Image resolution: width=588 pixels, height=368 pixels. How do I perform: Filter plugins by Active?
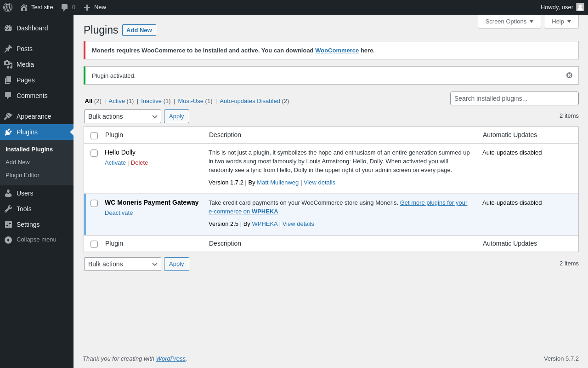(x=117, y=101)
